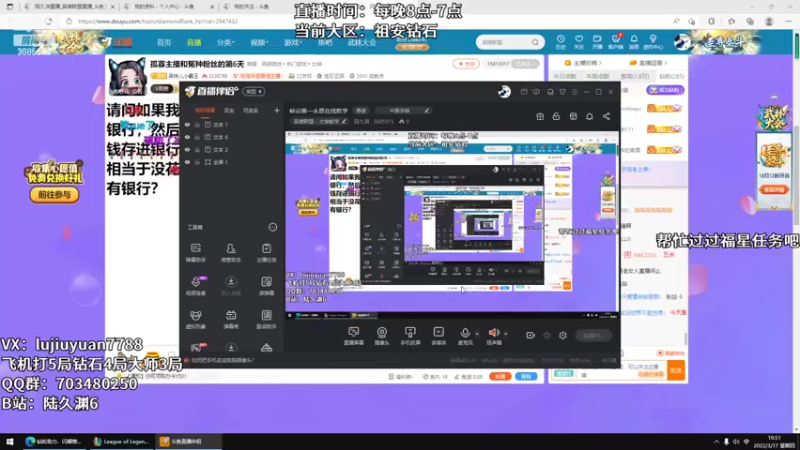800x450 pixels.
Task: Switch to the 钻粉 tab
Action: click(x=671, y=76)
